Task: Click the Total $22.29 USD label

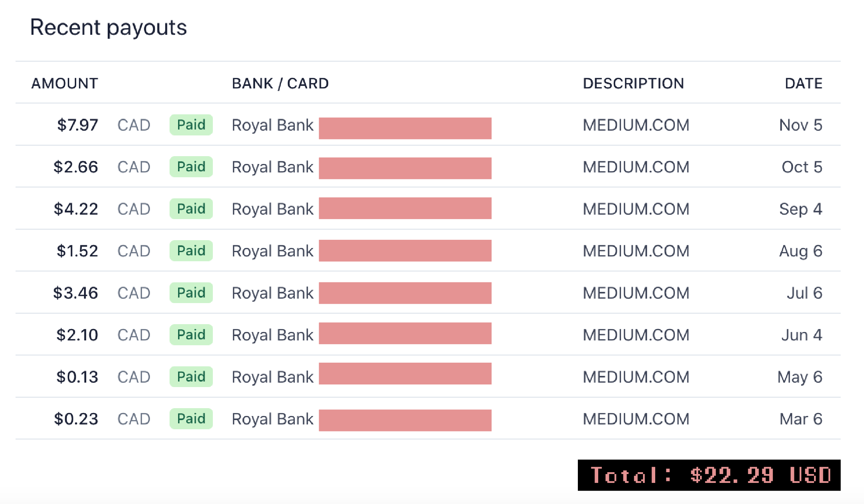Action: click(709, 476)
